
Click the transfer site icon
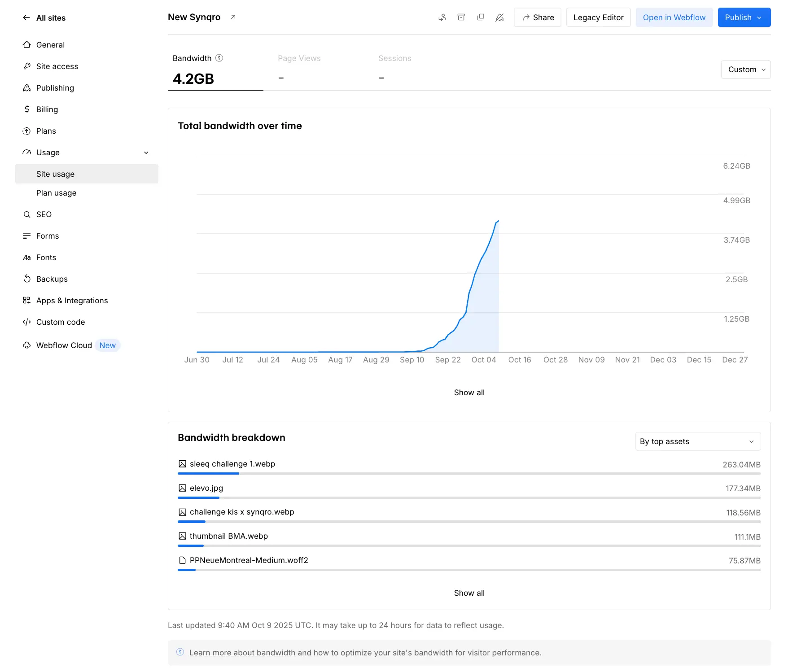point(442,17)
